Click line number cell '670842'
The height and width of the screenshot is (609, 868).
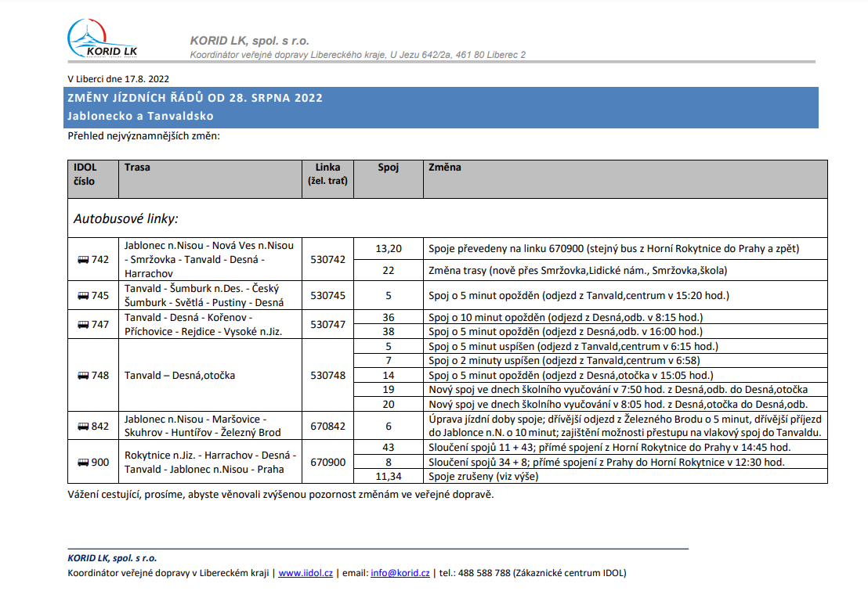click(327, 427)
